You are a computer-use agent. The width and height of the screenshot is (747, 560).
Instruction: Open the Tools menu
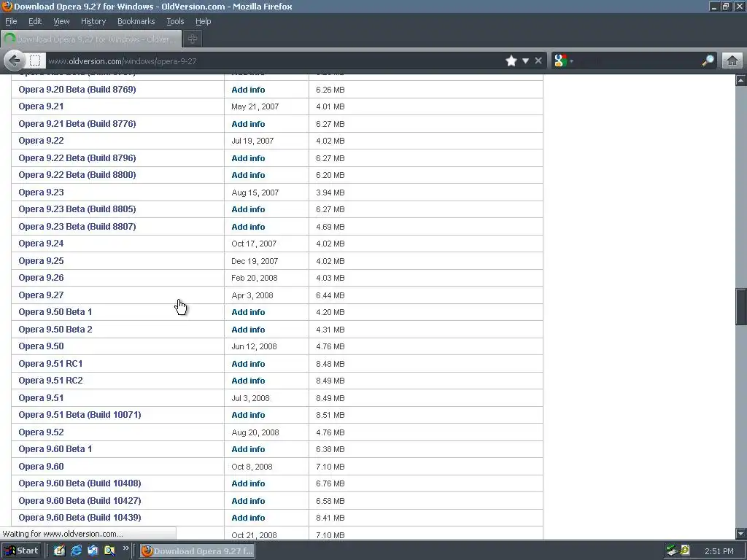coord(175,21)
